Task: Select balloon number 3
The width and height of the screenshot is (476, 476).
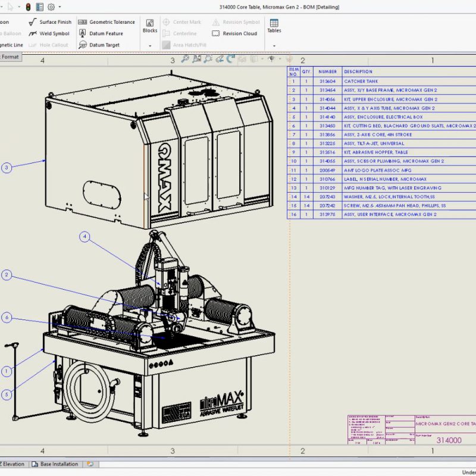Action: pyautogui.click(x=7, y=168)
